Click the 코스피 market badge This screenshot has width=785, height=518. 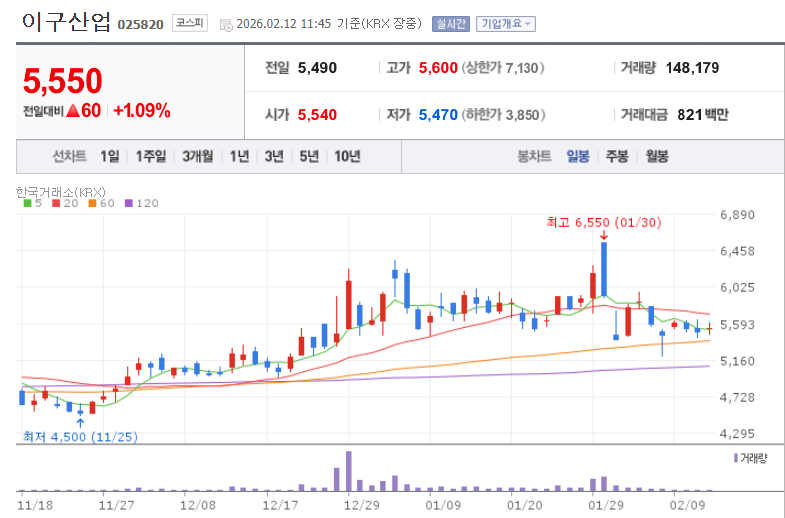pyautogui.click(x=190, y=23)
